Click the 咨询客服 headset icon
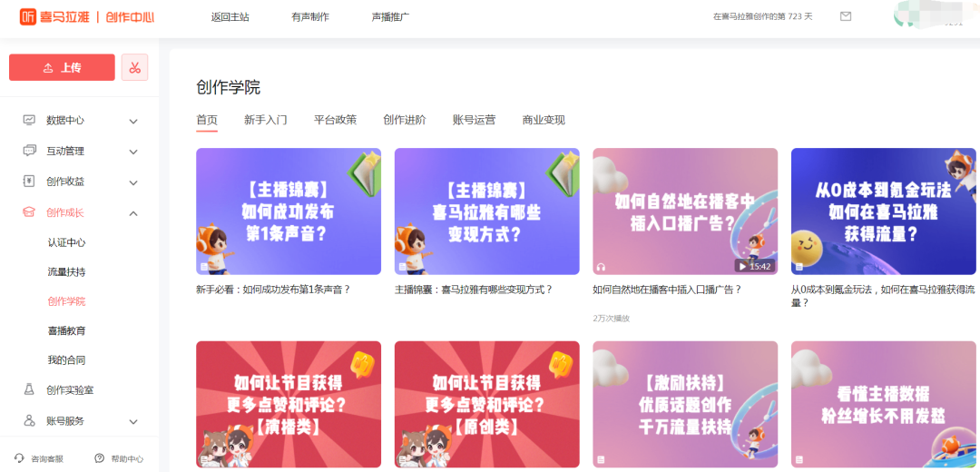 (x=19, y=458)
